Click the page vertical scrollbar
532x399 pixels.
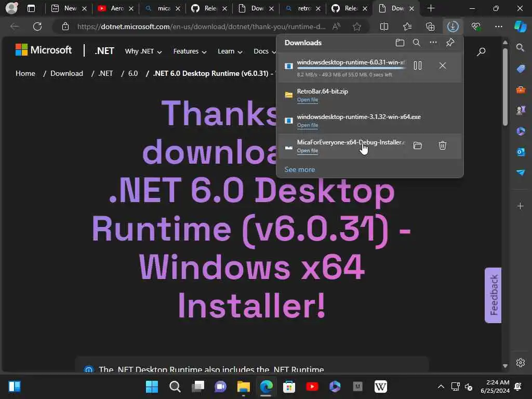click(505, 87)
